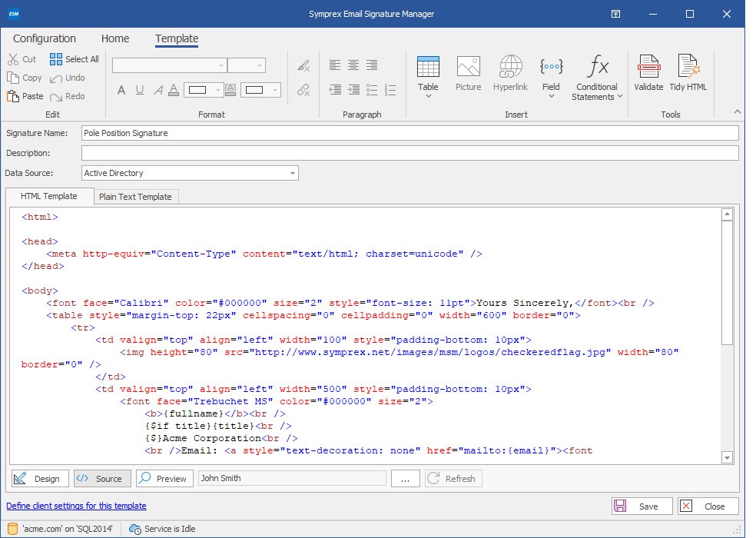Screen dimensions: 756x538
Task: Click the Hyperlink globe icon
Action: 510,67
